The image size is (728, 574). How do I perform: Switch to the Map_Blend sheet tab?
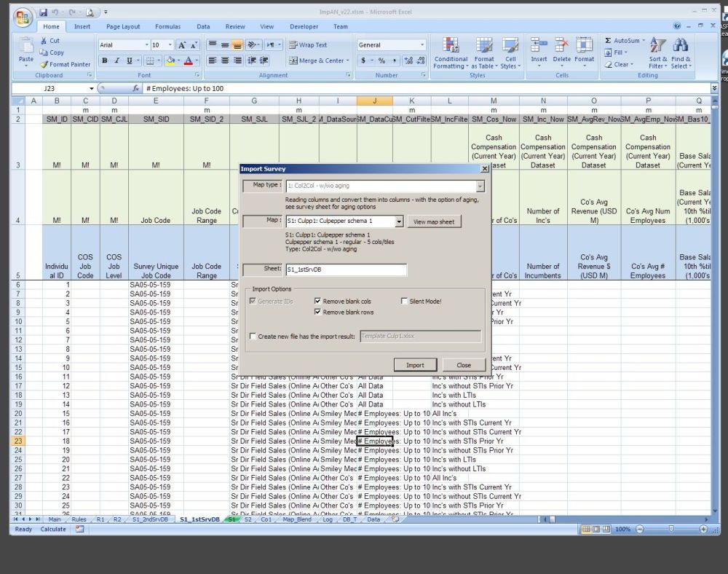(x=298, y=519)
